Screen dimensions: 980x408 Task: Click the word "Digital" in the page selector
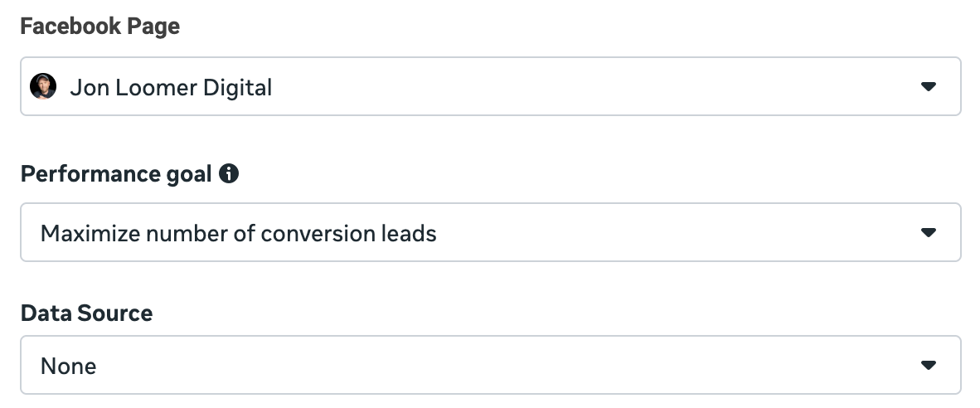click(237, 87)
